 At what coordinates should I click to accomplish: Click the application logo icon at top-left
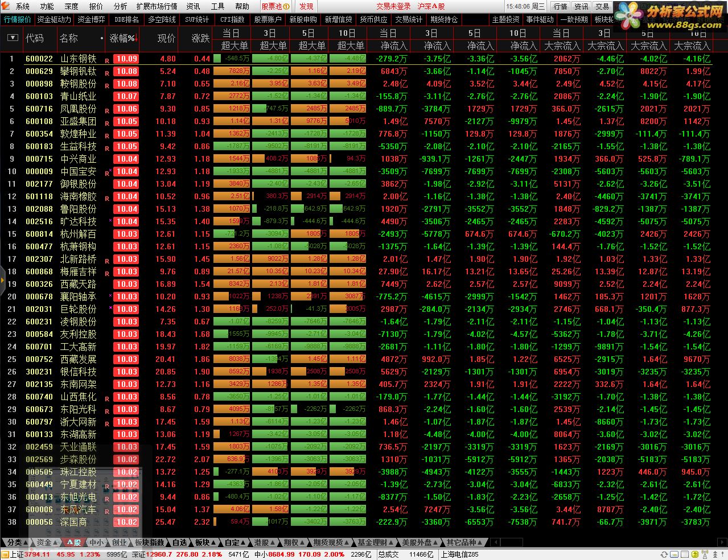tap(6, 6)
